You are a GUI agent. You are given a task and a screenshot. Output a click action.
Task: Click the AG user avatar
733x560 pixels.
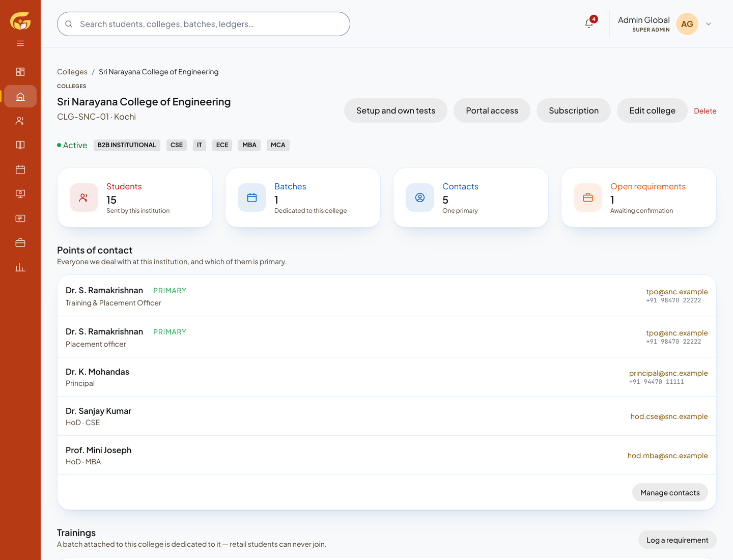(x=687, y=24)
